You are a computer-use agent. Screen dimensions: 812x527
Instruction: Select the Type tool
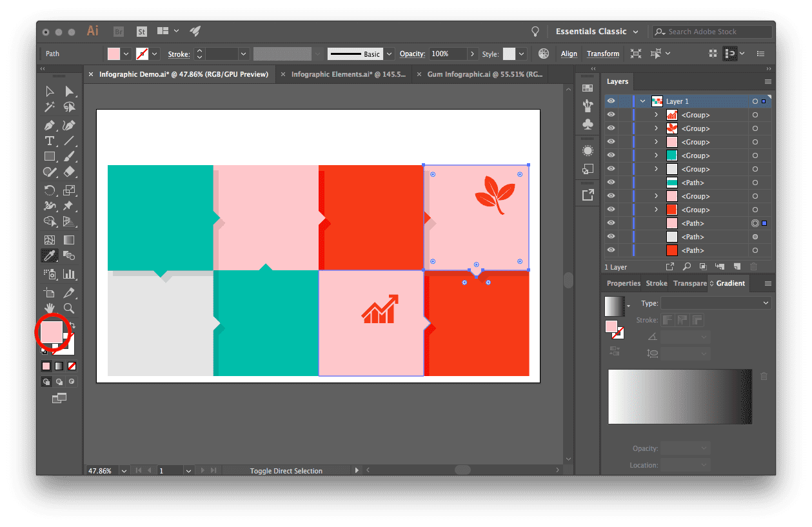tap(50, 141)
